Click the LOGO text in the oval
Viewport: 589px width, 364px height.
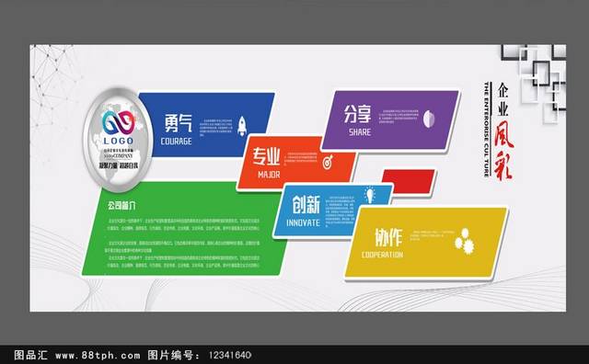click(119, 142)
